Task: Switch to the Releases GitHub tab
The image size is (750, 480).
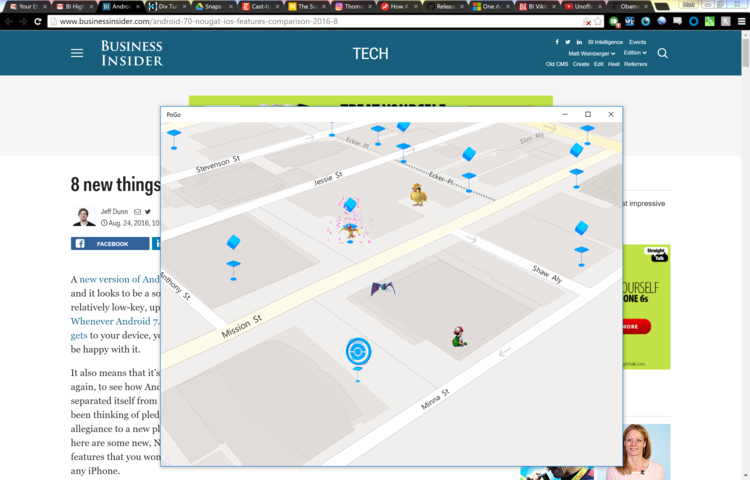Action: [445, 7]
